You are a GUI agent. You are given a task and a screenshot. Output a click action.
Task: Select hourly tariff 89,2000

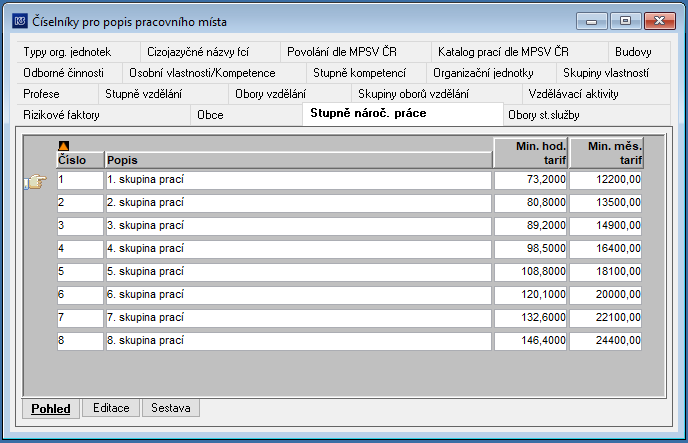click(x=531, y=226)
